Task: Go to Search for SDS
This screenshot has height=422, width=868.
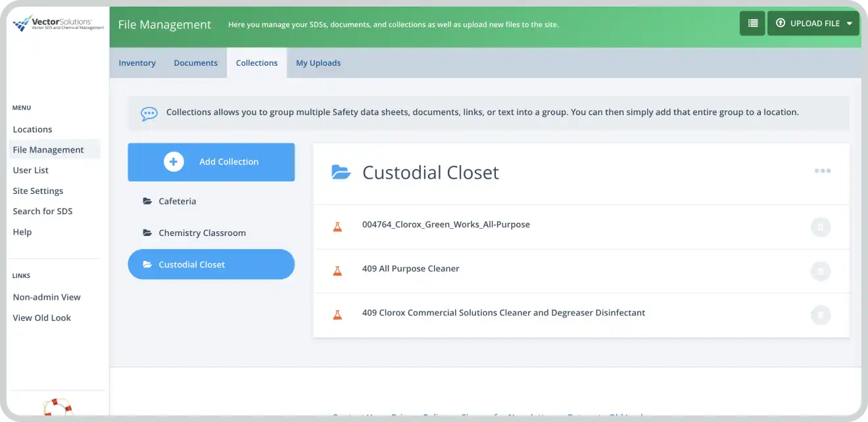Action: pyautogui.click(x=43, y=211)
